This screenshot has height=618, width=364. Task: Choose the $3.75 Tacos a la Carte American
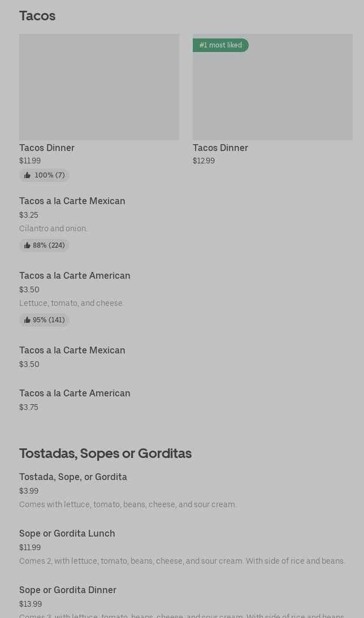coord(75,394)
